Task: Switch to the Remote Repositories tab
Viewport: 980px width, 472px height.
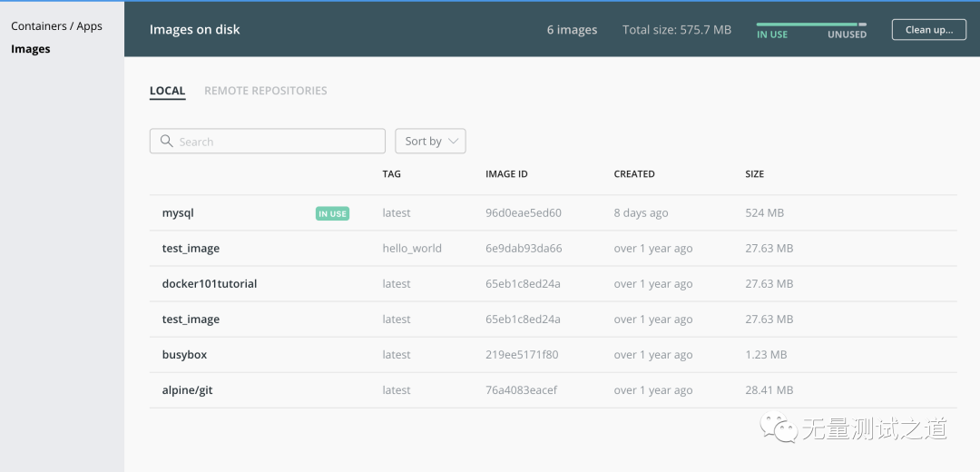Action: tap(266, 91)
